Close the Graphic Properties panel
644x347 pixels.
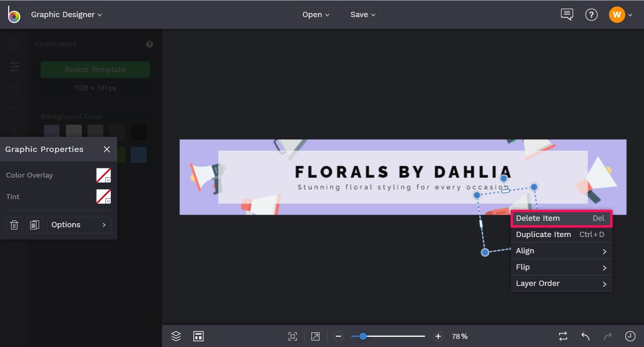point(107,149)
